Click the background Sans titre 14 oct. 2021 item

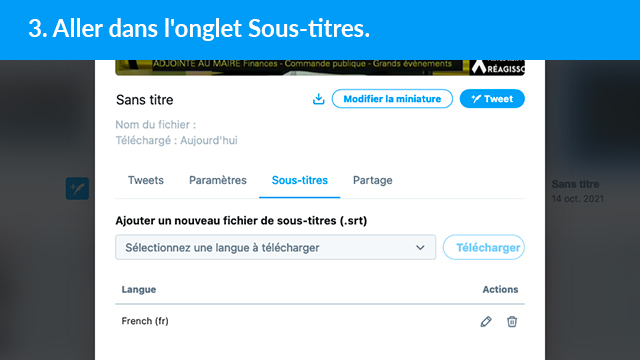[x=577, y=191]
